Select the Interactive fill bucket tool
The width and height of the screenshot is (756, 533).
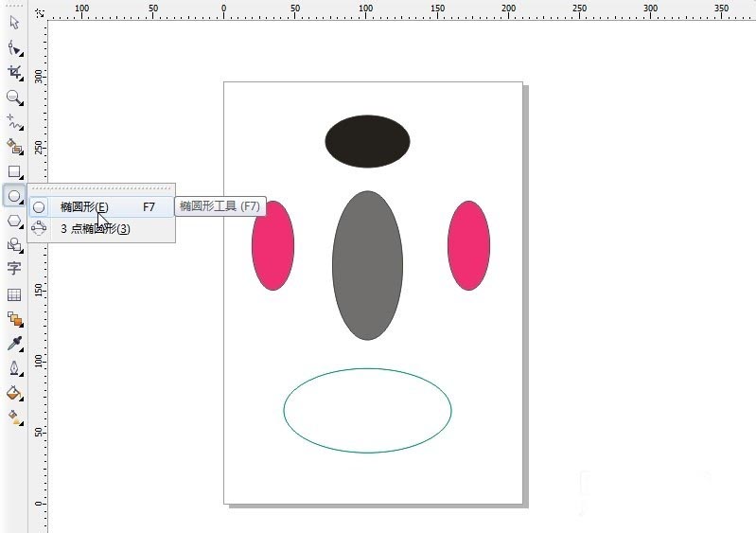[x=14, y=393]
